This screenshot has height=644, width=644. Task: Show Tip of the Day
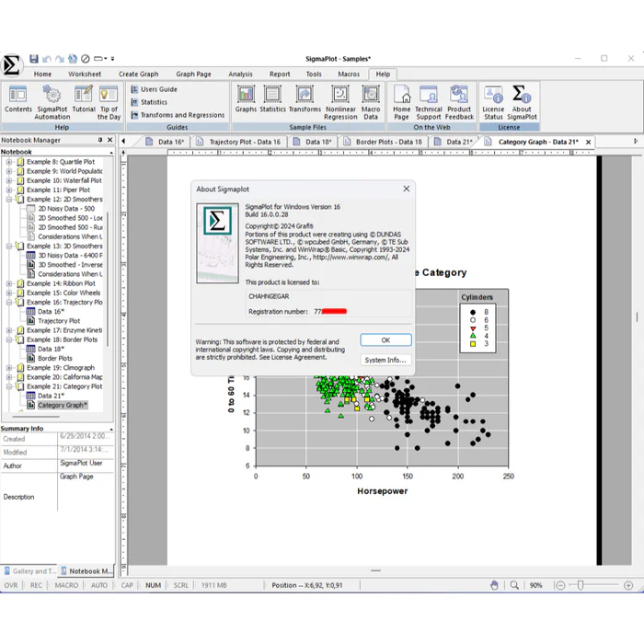tap(109, 99)
